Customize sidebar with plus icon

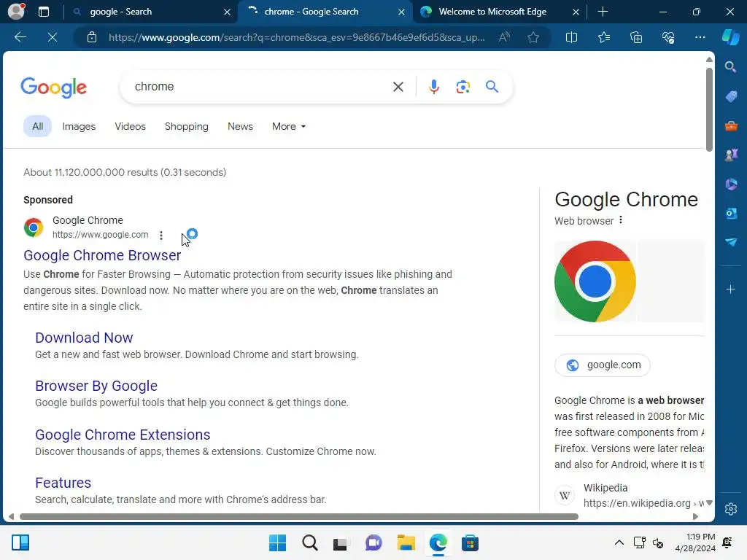(730, 289)
